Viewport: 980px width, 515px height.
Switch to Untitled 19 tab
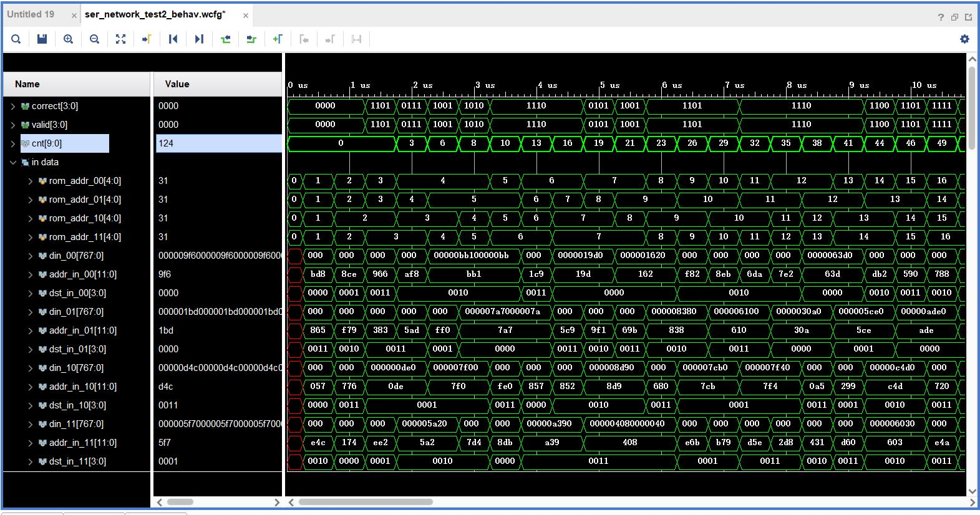tap(31, 14)
